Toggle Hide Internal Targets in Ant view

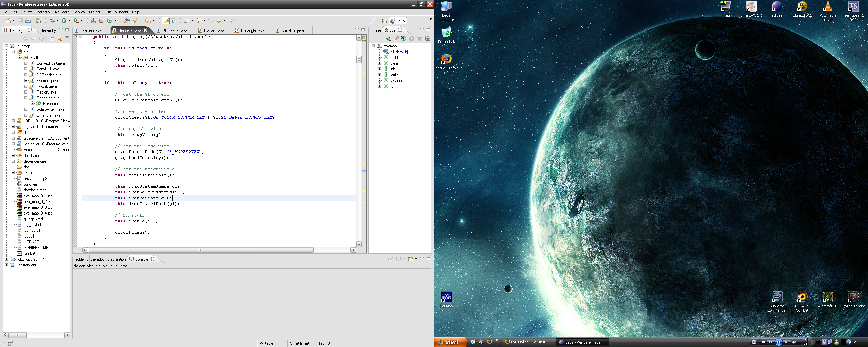[404, 39]
